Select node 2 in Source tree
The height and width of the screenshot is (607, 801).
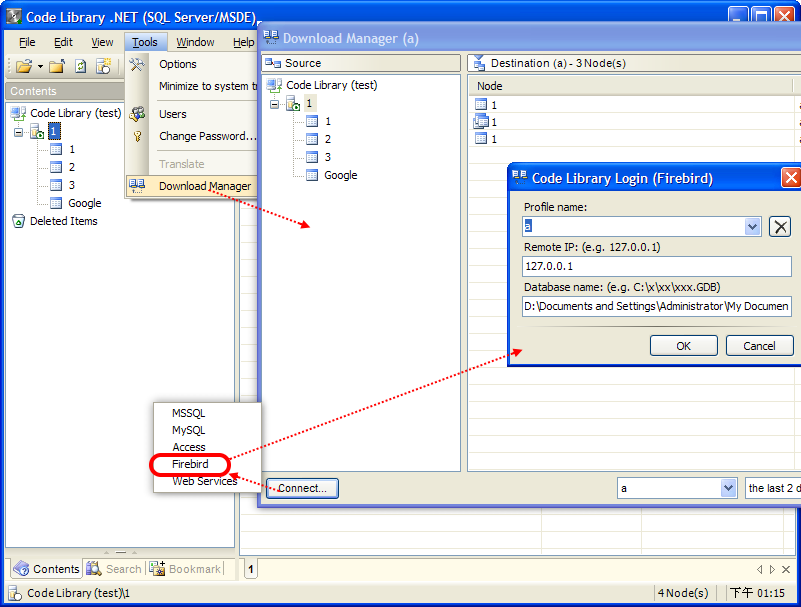[x=327, y=139]
